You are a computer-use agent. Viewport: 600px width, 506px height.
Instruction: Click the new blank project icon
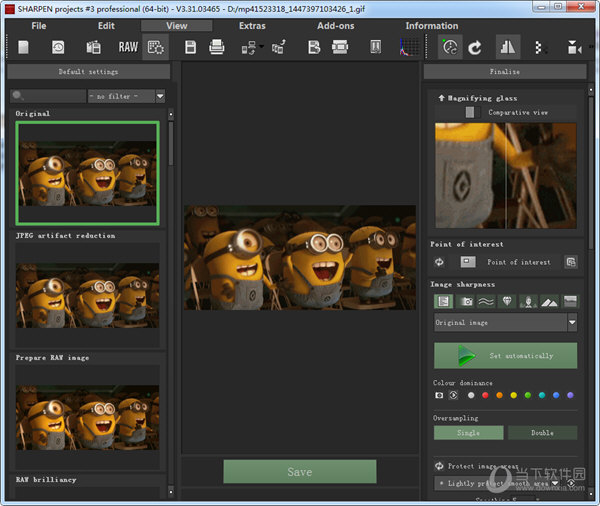pyautogui.click(x=23, y=47)
